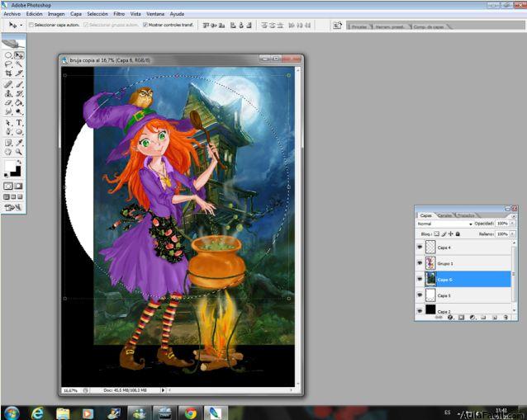527x420 pixels.
Task: Select the Burn tool
Action: point(19,111)
